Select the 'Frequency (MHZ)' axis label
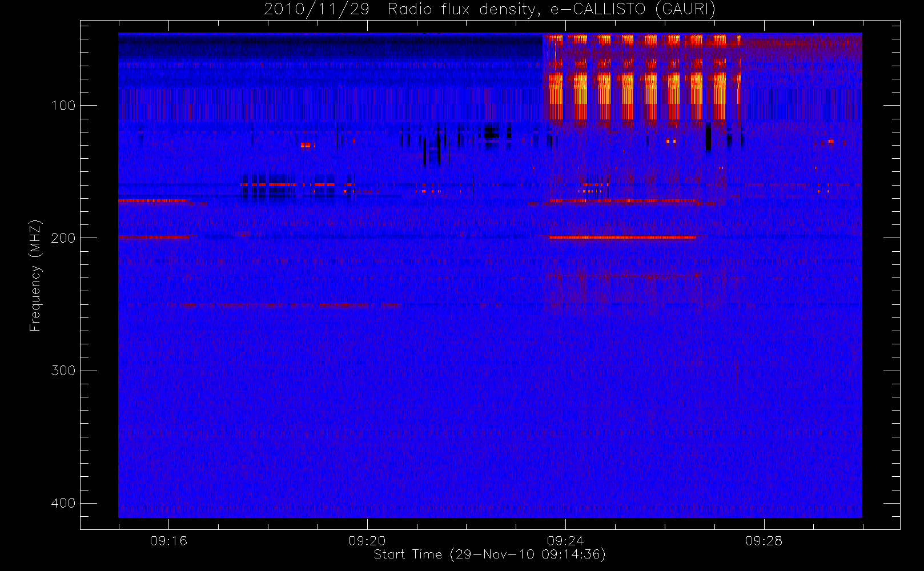 35,275
